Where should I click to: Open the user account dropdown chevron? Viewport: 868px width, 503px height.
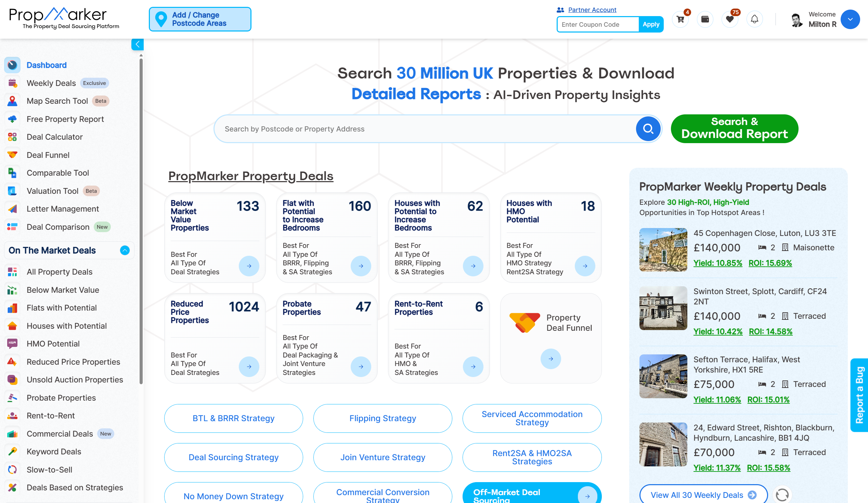pyautogui.click(x=850, y=19)
